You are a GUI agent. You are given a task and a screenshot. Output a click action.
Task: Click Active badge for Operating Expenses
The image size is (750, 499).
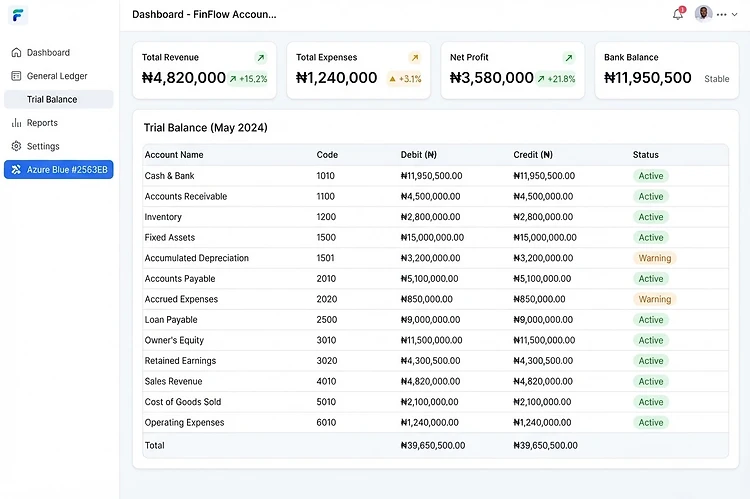point(651,423)
